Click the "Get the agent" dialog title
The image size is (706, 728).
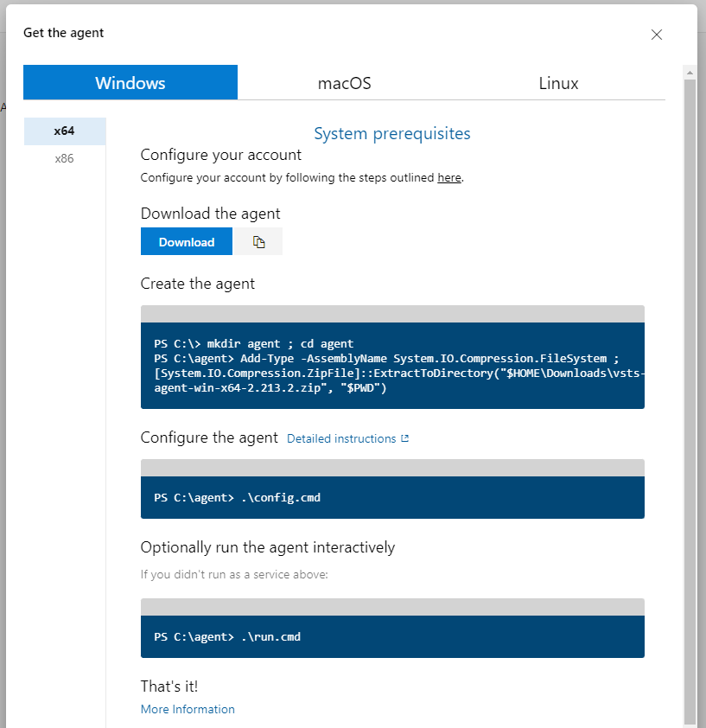click(x=64, y=33)
